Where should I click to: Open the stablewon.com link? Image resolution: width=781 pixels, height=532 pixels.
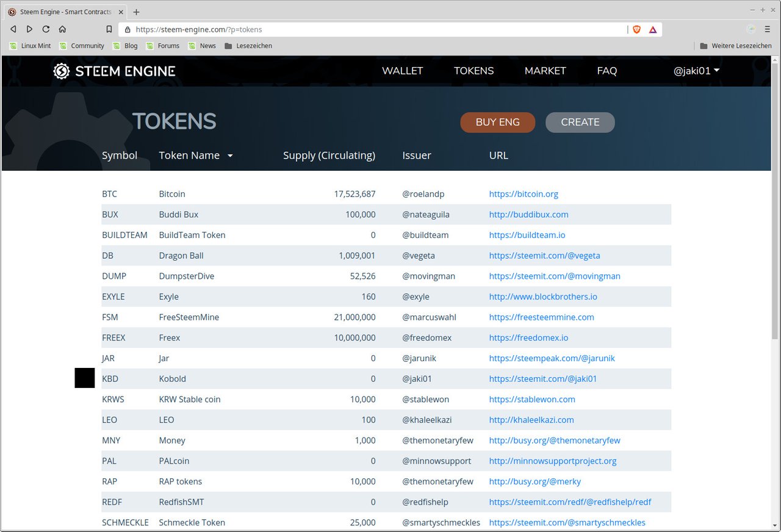point(532,400)
